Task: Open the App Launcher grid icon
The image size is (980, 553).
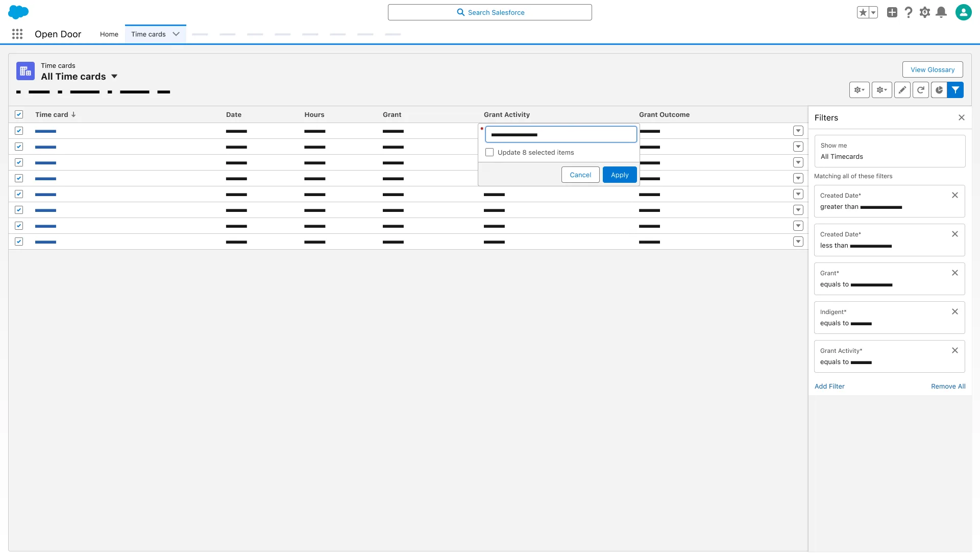Action: click(17, 34)
